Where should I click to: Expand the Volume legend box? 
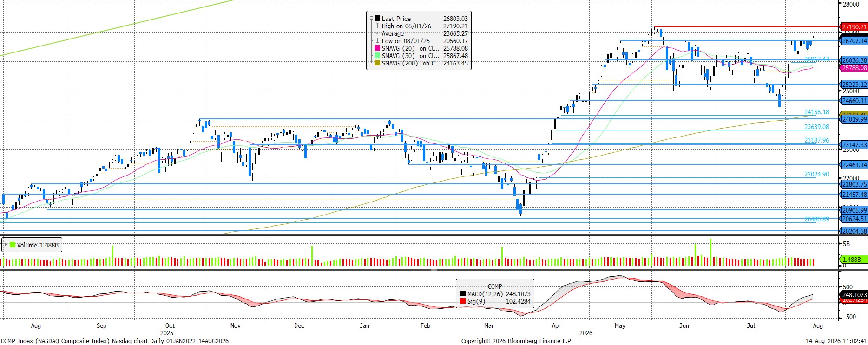[x=7, y=245]
